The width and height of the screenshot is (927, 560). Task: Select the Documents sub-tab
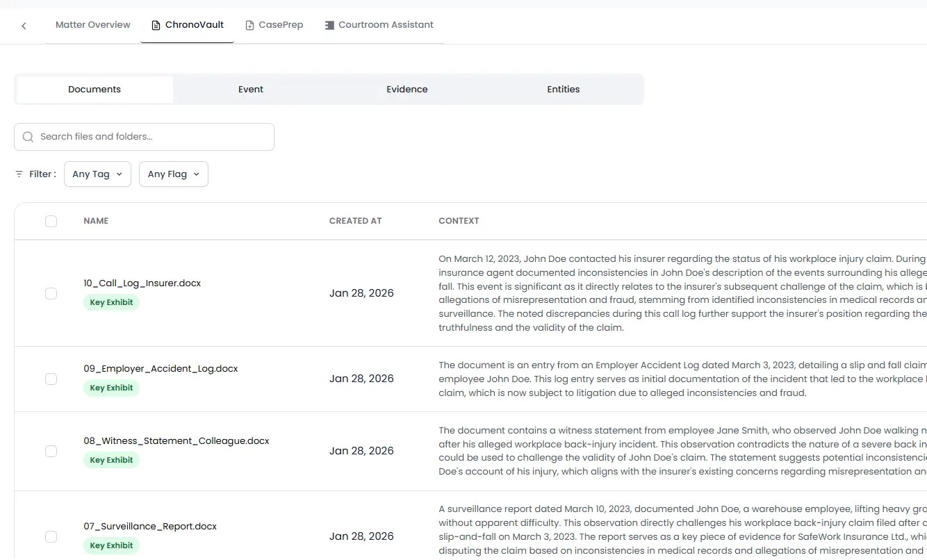click(95, 90)
